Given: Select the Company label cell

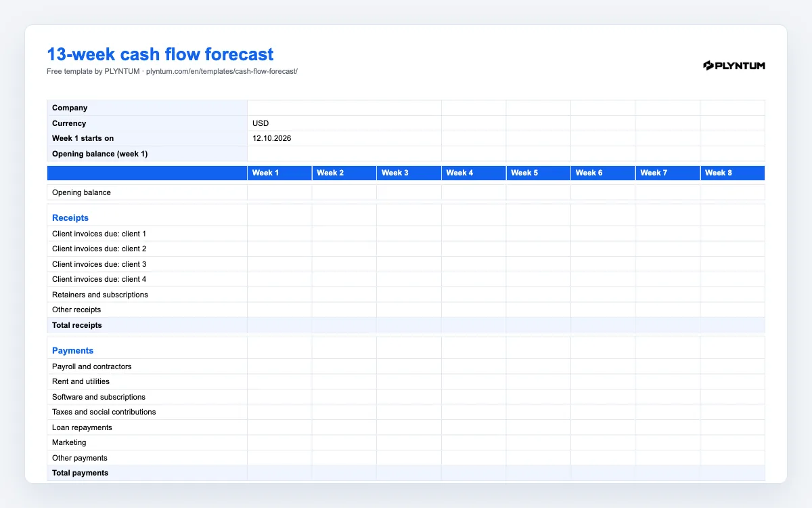Looking at the screenshot, I should coord(147,108).
